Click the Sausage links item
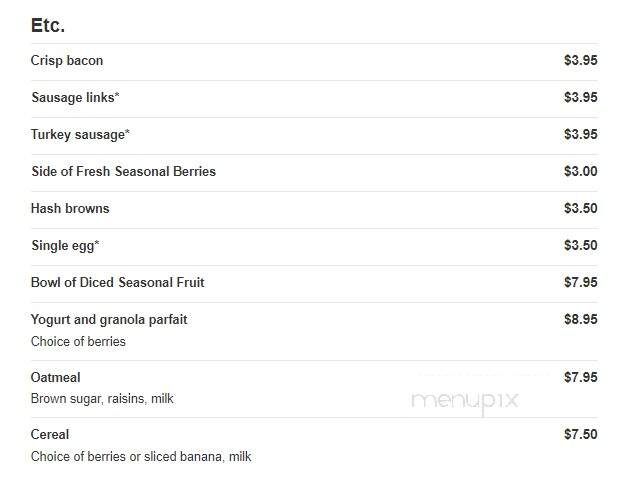644x483 pixels. pos(75,97)
